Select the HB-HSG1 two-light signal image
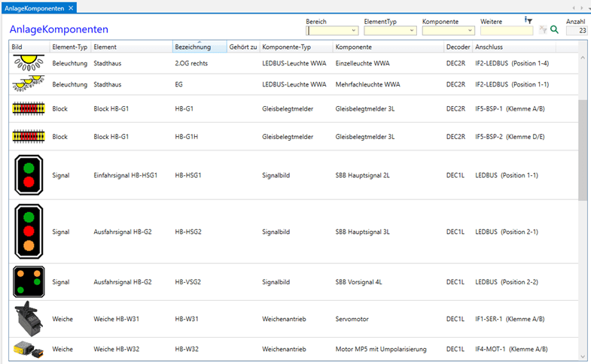 (29, 175)
